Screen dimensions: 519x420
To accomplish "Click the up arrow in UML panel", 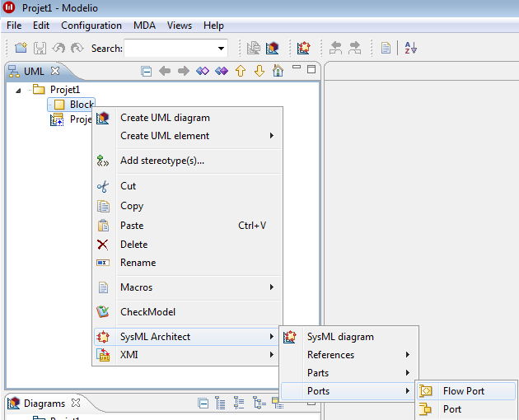I will tap(241, 71).
